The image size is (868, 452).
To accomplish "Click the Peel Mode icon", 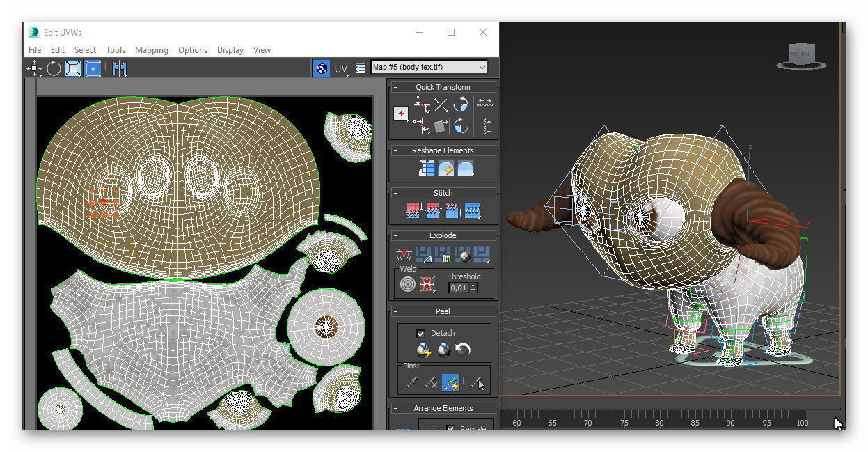I will (443, 350).
